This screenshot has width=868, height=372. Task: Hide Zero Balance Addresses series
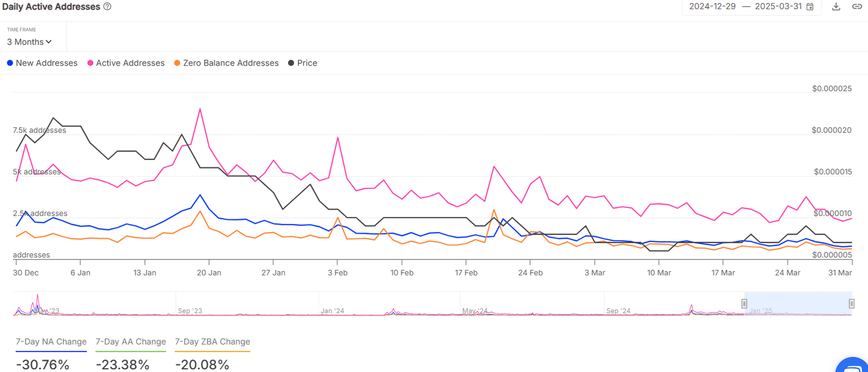pos(226,63)
